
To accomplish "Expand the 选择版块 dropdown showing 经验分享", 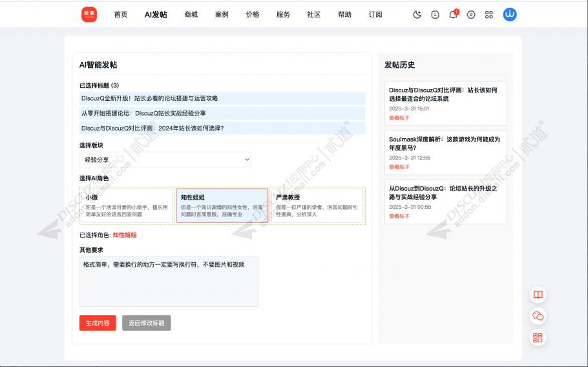I will 165,160.
